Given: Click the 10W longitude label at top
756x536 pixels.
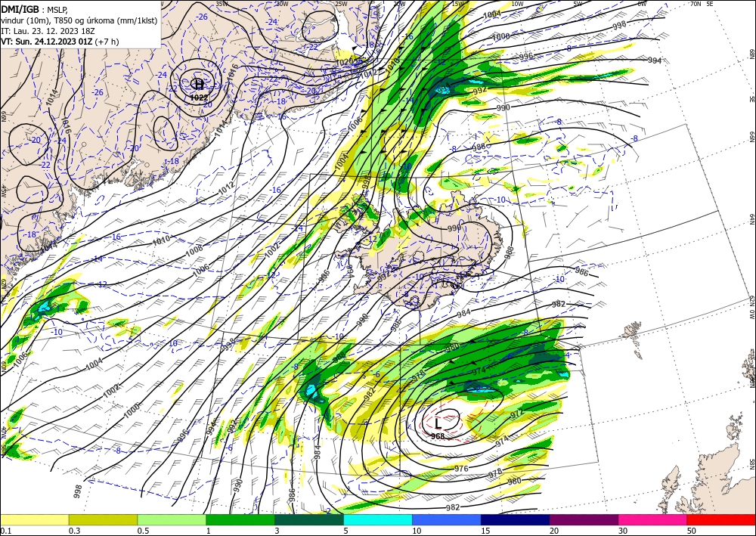Looking at the screenshot, I should (x=517, y=3).
